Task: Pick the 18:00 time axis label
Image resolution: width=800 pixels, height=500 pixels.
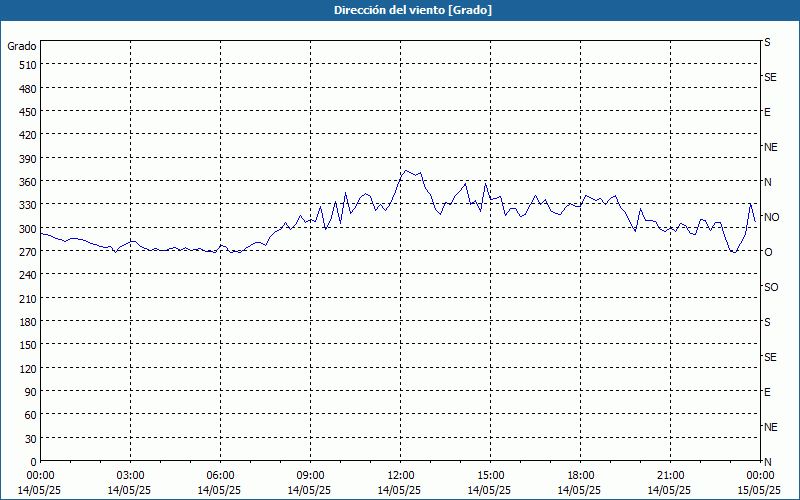Action: coord(580,476)
